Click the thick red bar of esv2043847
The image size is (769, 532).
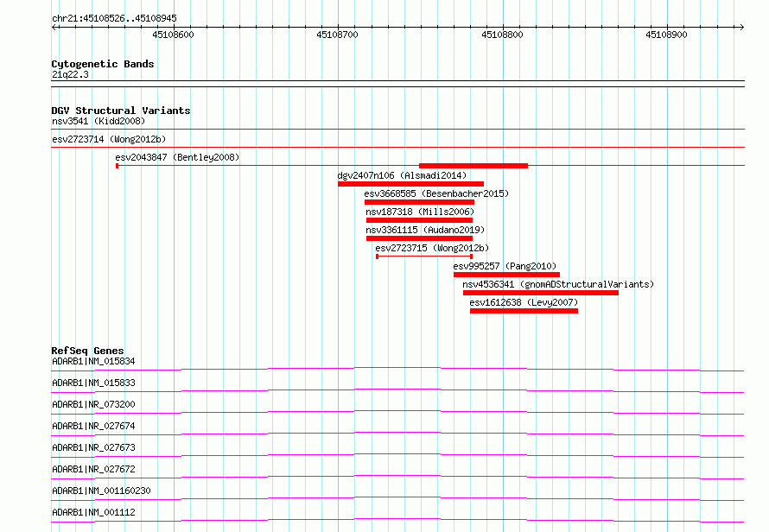click(473, 166)
